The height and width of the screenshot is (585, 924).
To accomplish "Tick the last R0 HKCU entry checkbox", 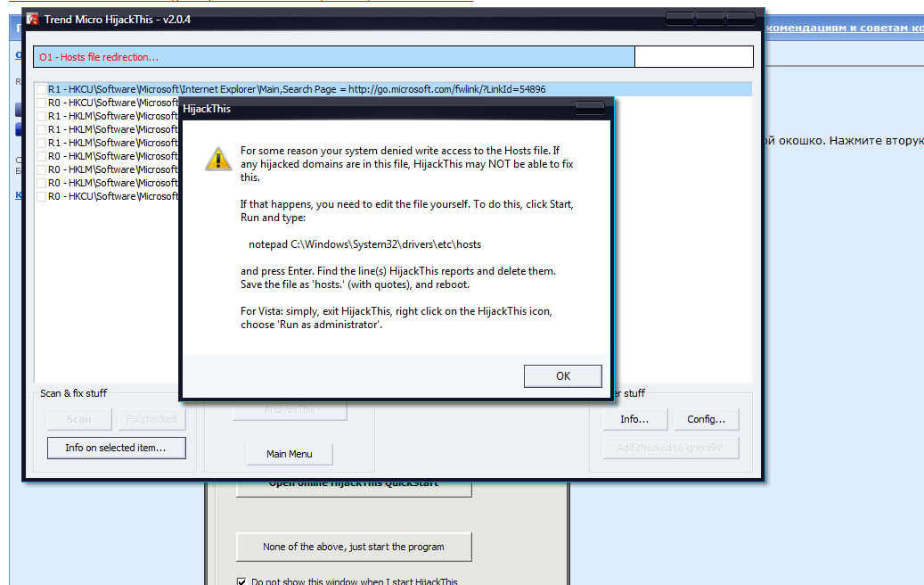I will [x=42, y=196].
